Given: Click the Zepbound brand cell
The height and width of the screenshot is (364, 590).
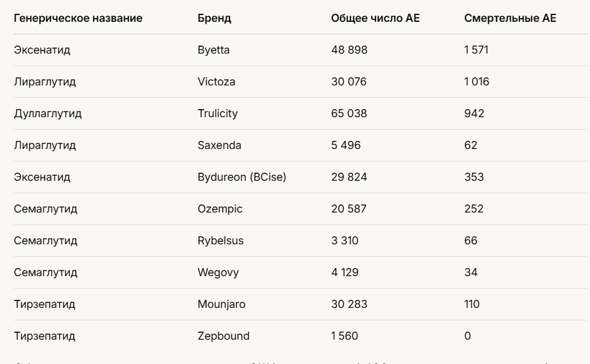Looking at the screenshot, I should [223, 336].
